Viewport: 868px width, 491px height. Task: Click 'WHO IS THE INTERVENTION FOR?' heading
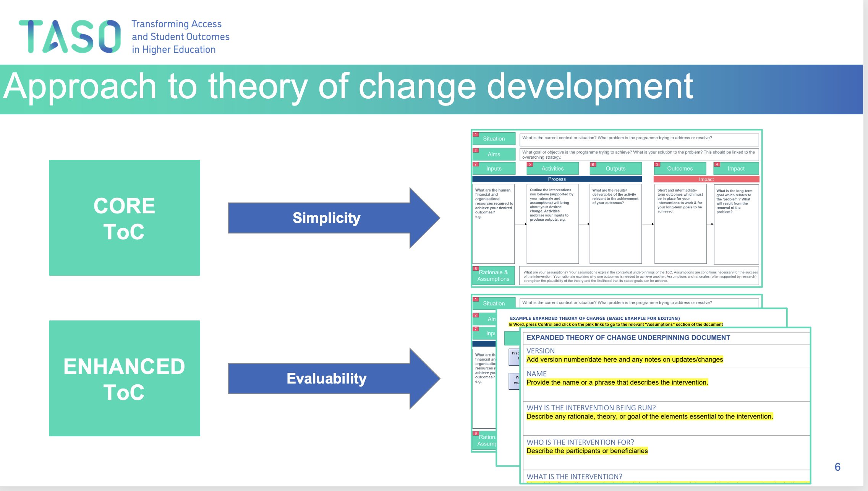[x=580, y=442]
